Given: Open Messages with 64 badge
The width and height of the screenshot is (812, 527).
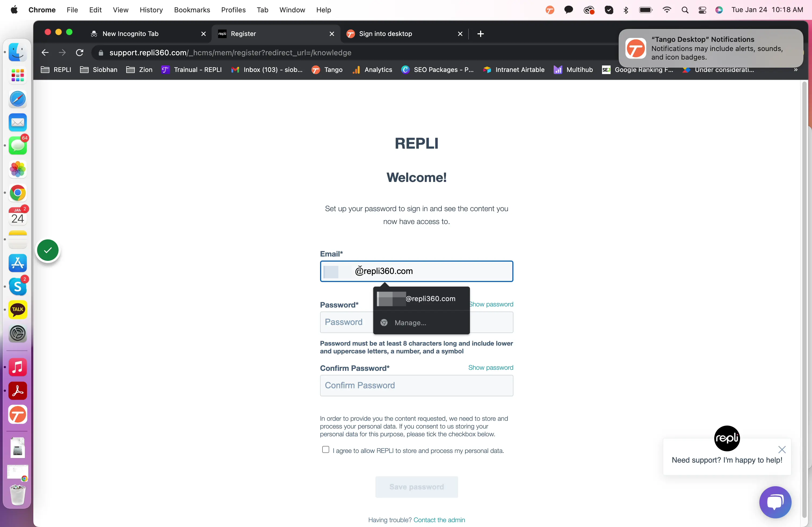Looking at the screenshot, I should click(18, 146).
